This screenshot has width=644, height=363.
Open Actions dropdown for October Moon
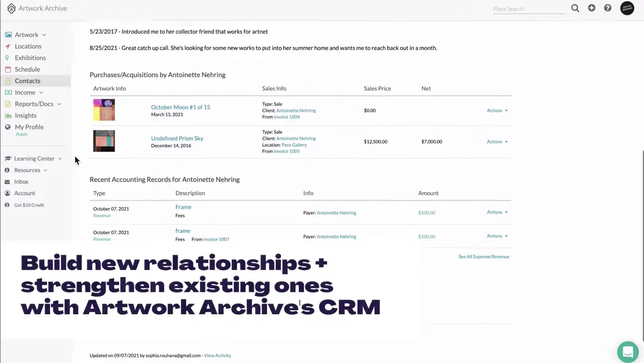pos(497,110)
